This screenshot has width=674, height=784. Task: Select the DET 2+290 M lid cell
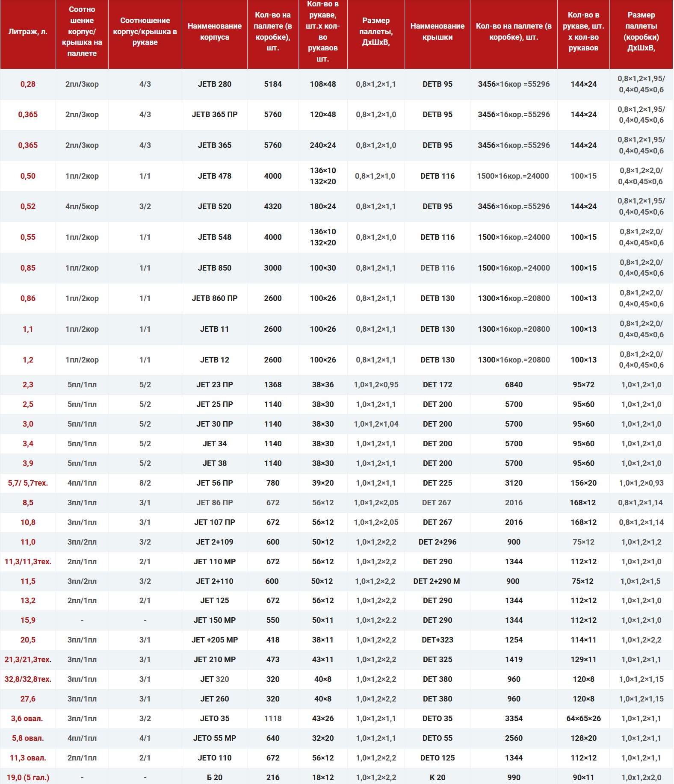point(436,581)
